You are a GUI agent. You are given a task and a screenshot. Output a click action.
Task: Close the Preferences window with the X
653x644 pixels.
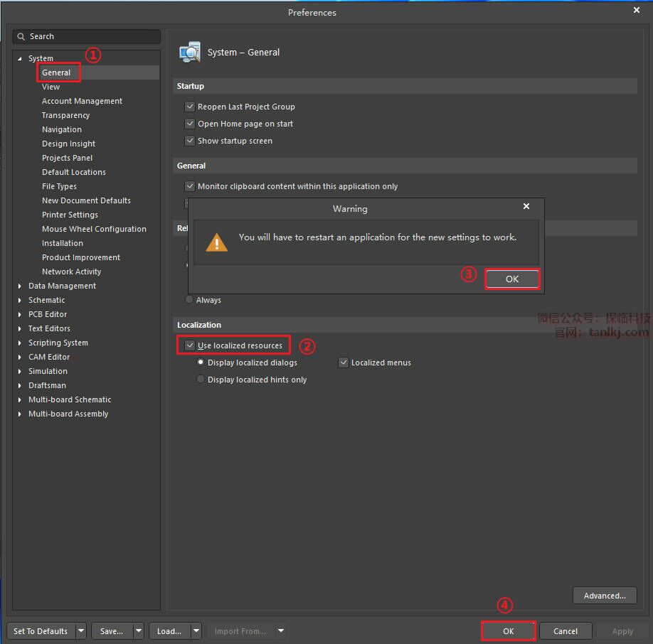(x=637, y=10)
